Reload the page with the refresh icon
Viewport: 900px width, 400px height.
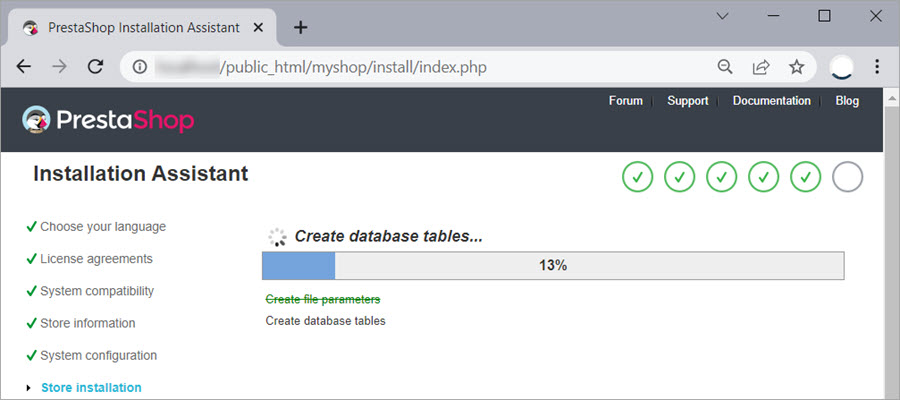click(95, 67)
